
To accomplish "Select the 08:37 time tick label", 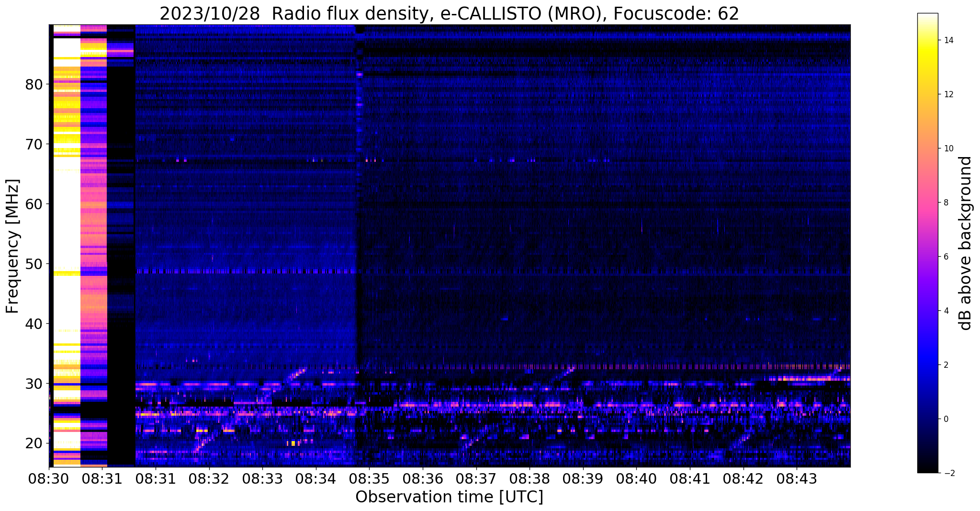I will point(476,479).
